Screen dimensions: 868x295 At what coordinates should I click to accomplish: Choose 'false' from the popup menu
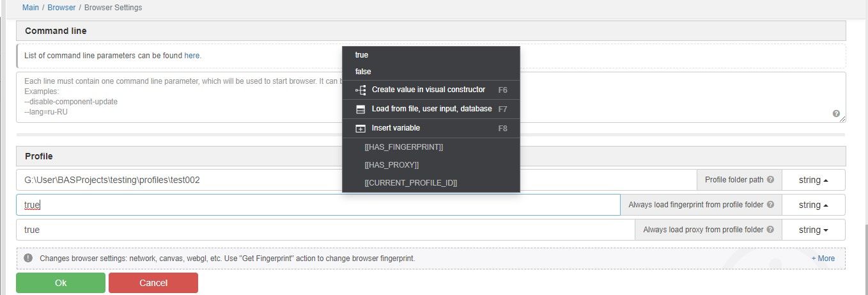363,72
